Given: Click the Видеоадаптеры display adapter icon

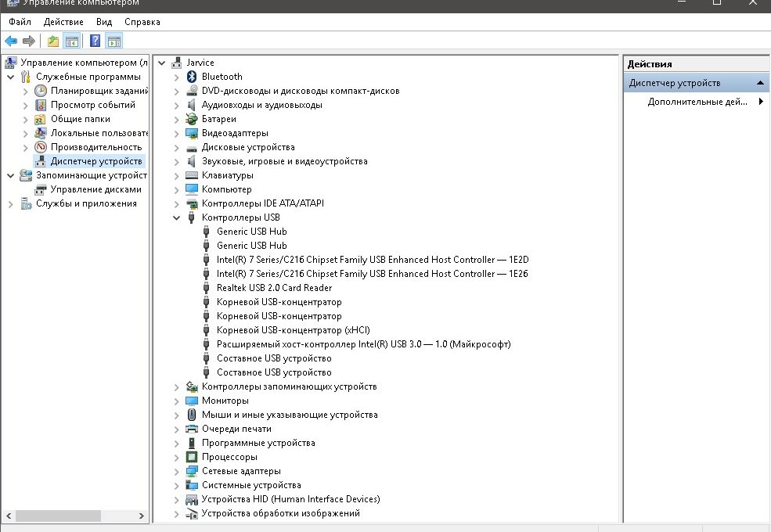Looking at the screenshot, I should tap(192, 133).
